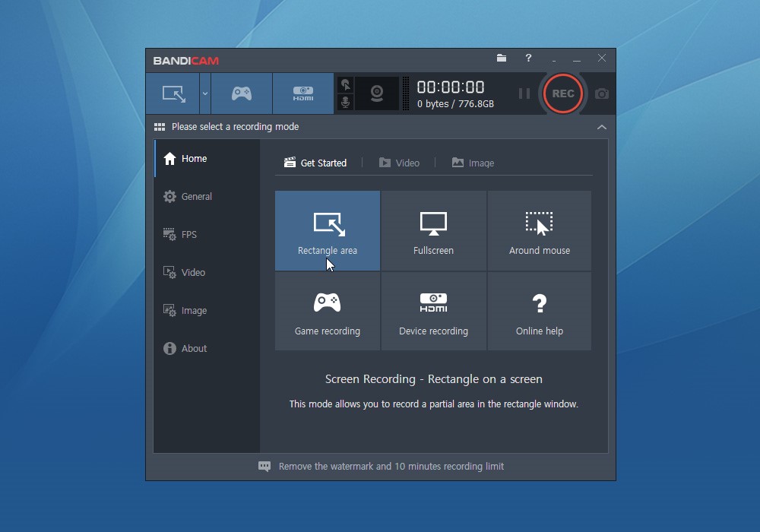Toggle the microphone audio recording
Screen dimensions: 760x532
pos(345,101)
